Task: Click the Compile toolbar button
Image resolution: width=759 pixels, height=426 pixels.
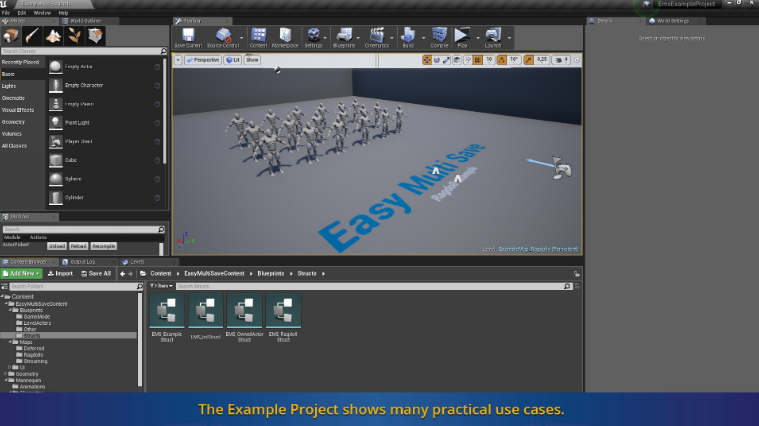Action: [x=439, y=38]
